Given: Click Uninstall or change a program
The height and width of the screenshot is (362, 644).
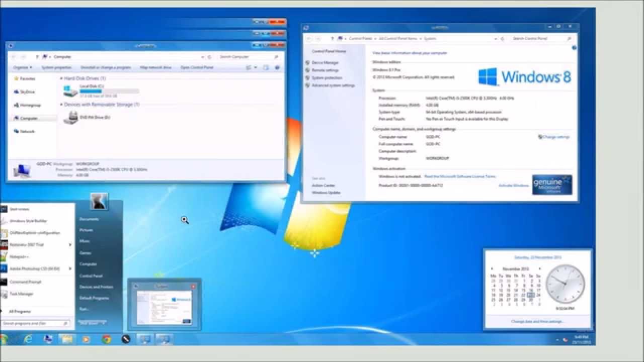Looking at the screenshot, I should click(x=106, y=67).
